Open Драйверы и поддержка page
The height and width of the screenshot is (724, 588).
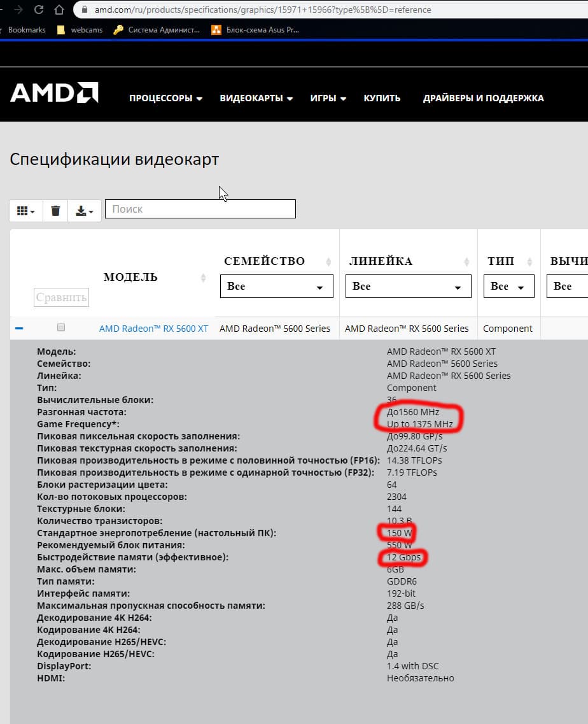point(483,98)
